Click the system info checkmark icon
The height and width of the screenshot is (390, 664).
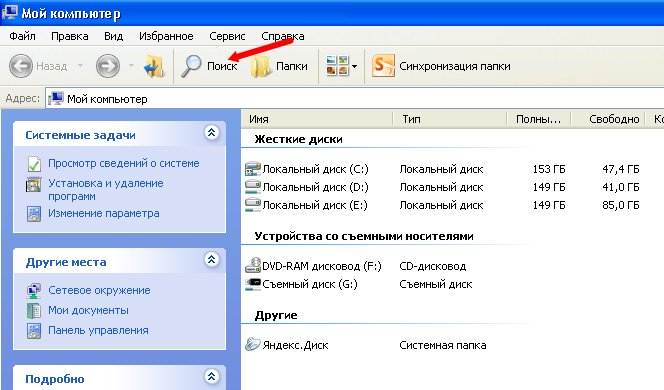pos(34,164)
